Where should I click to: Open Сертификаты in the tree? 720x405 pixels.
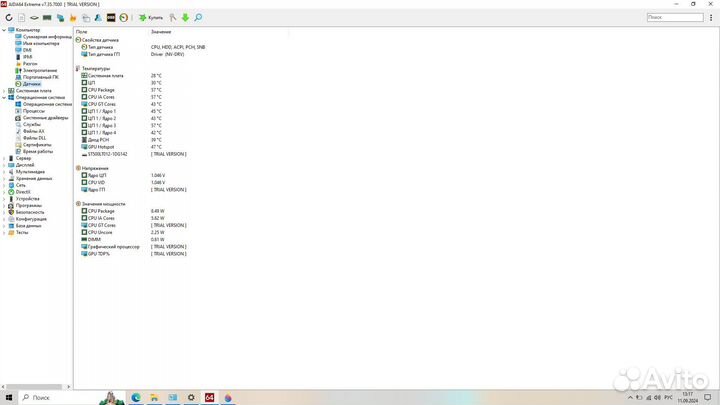37,145
